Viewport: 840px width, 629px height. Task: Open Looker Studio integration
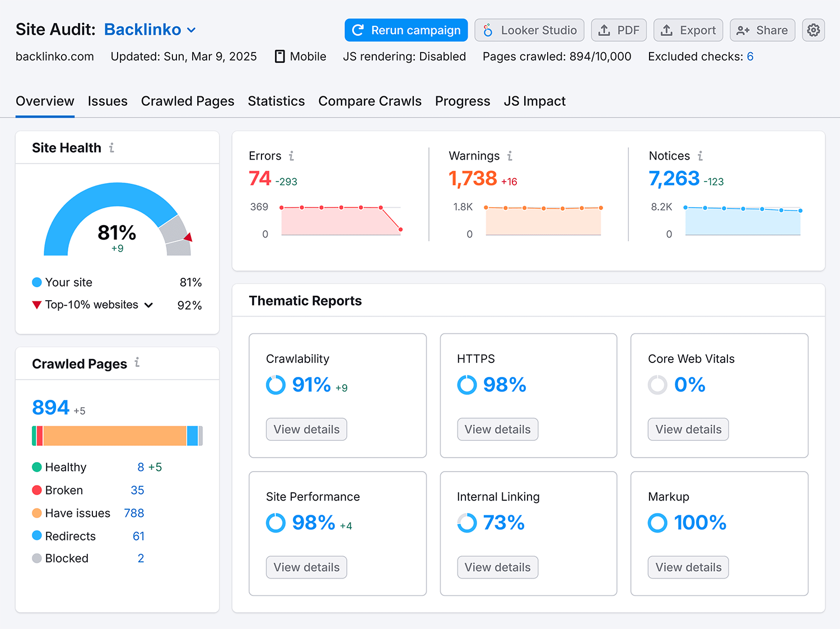point(530,30)
